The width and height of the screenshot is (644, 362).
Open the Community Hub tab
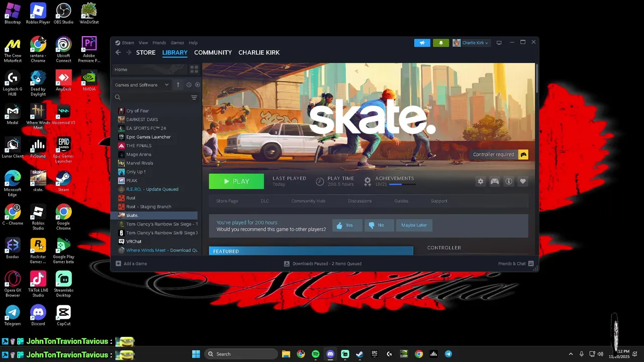(308, 201)
